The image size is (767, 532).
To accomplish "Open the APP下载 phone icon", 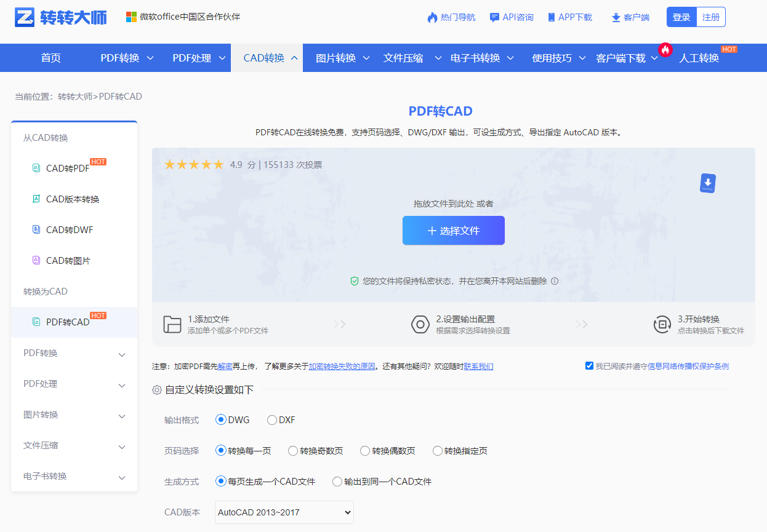I will point(551,17).
